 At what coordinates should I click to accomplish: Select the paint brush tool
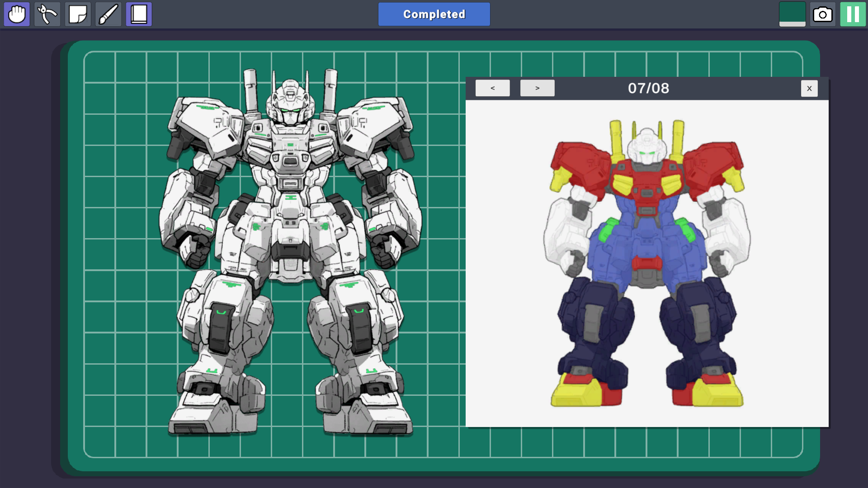tap(108, 14)
